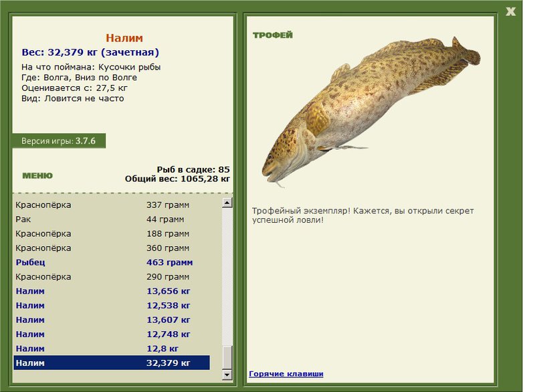Click the Налим title at top
This screenshot has width=535, height=392.
coord(124,38)
